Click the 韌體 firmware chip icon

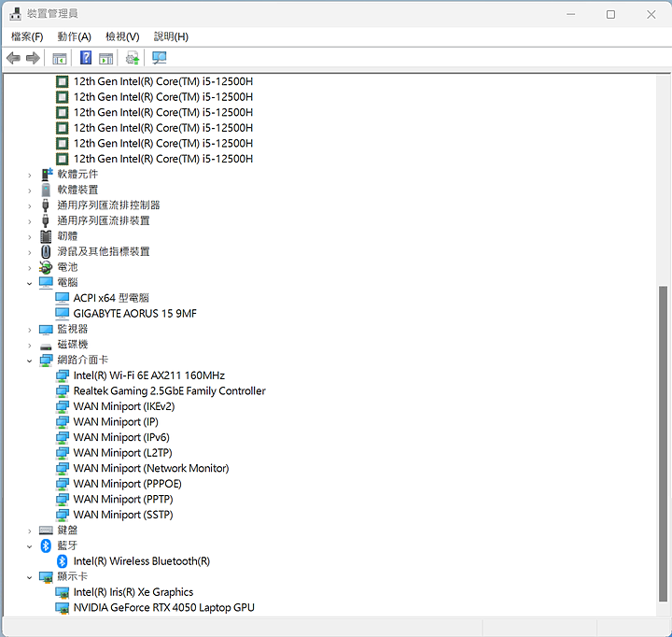click(x=46, y=236)
